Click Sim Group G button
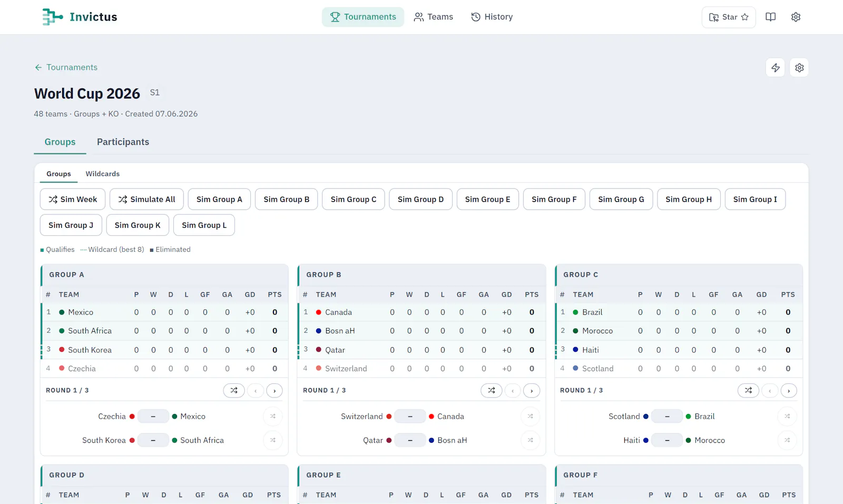 point(621,200)
